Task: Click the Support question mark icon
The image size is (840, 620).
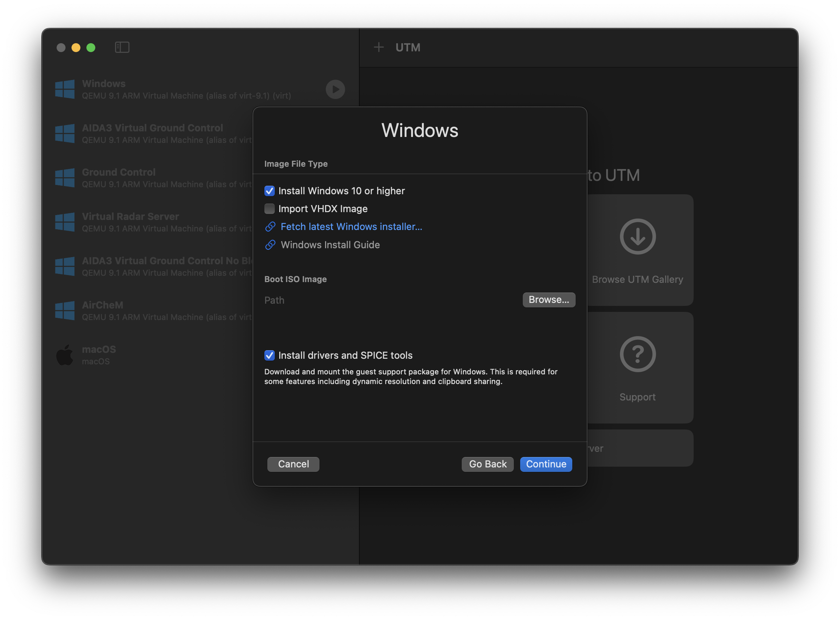Action: [x=637, y=354]
